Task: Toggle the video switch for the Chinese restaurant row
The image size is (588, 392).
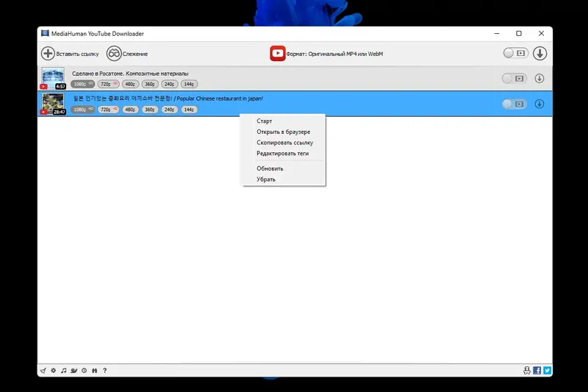Action: click(x=514, y=104)
